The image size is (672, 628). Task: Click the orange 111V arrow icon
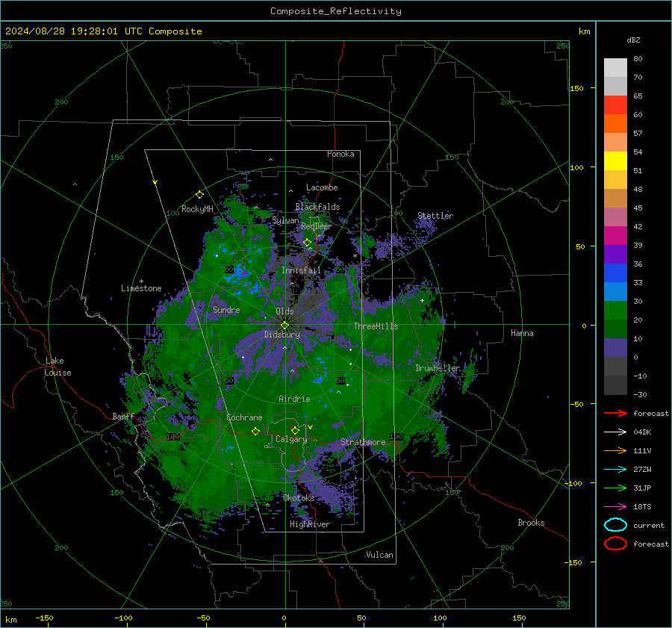pyautogui.click(x=615, y=450)
